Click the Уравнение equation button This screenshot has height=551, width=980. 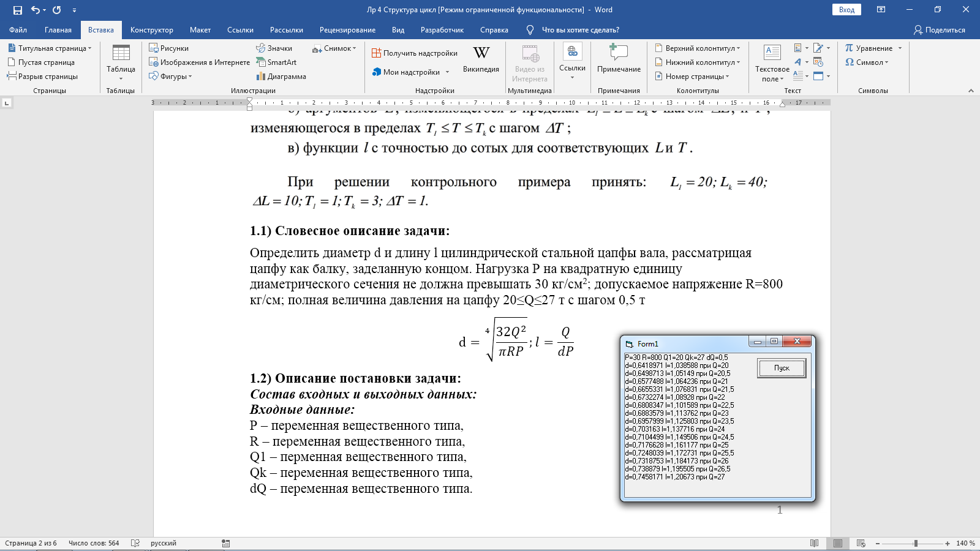(873, 48)
